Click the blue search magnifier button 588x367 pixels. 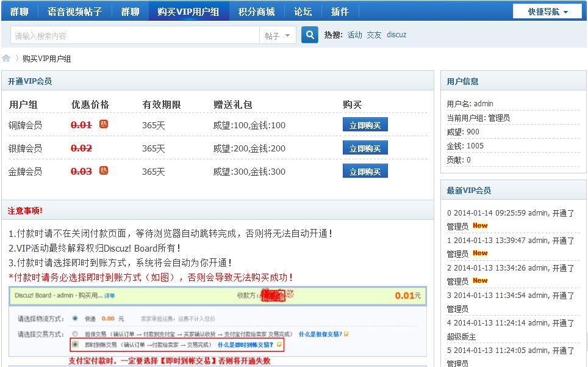[x=309, y=35]
